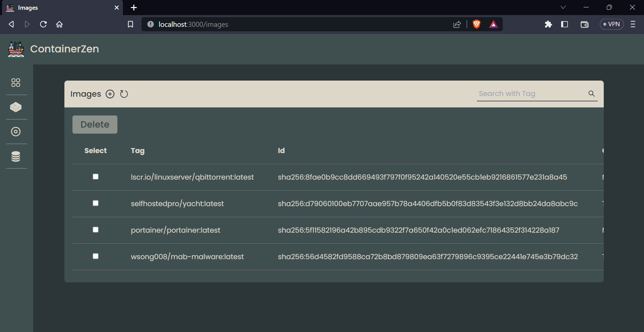Select the selfhostedpro/yacht image checkbox
Screen dimensions: 644x332
pyautogui.click(x=96, y=203)
